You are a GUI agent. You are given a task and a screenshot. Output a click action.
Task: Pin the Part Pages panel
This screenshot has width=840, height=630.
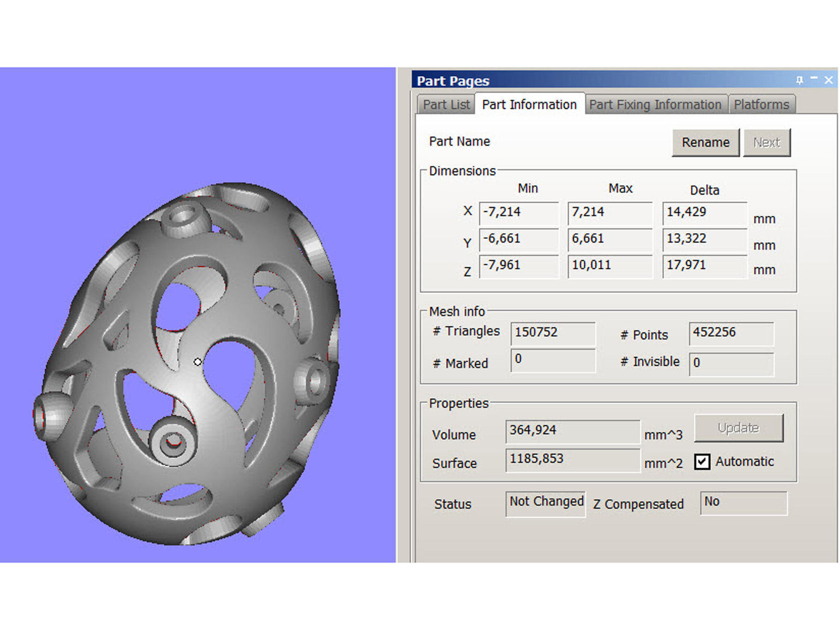[x=800, y=80]
